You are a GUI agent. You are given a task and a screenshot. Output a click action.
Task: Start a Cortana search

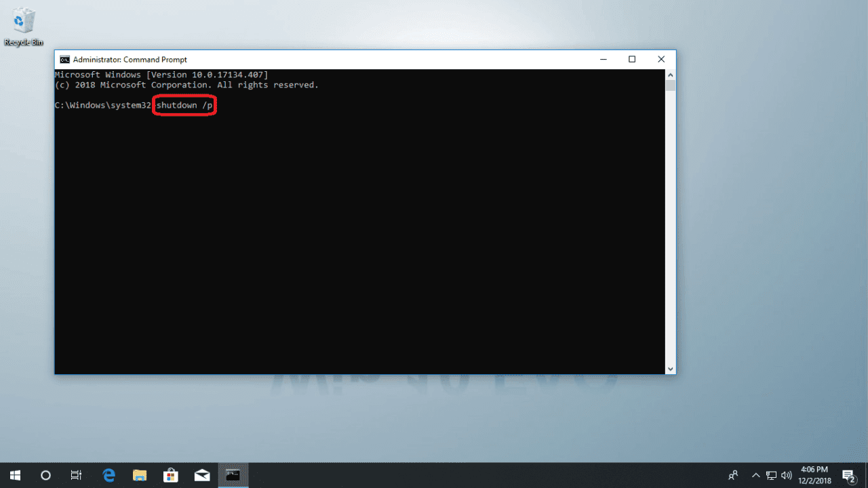pyautogui.click(x=45, y=474)
